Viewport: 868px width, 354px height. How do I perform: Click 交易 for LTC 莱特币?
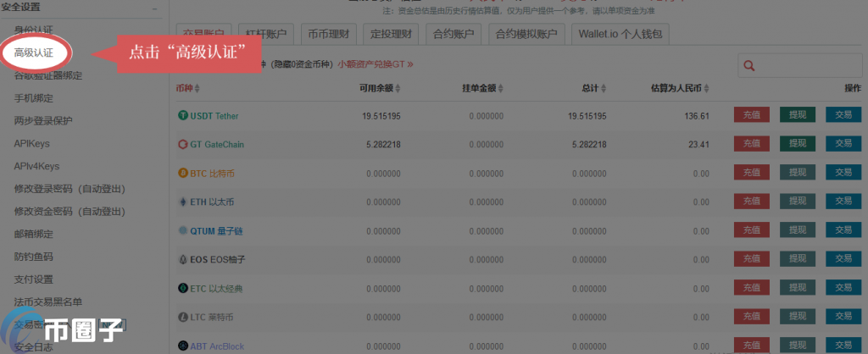pos(843,317)
